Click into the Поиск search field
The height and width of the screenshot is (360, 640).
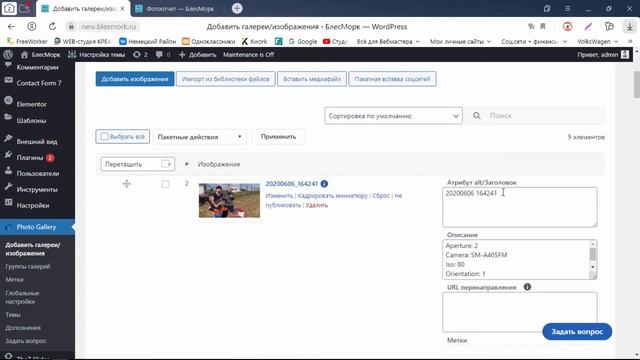[x=544, y=116]
